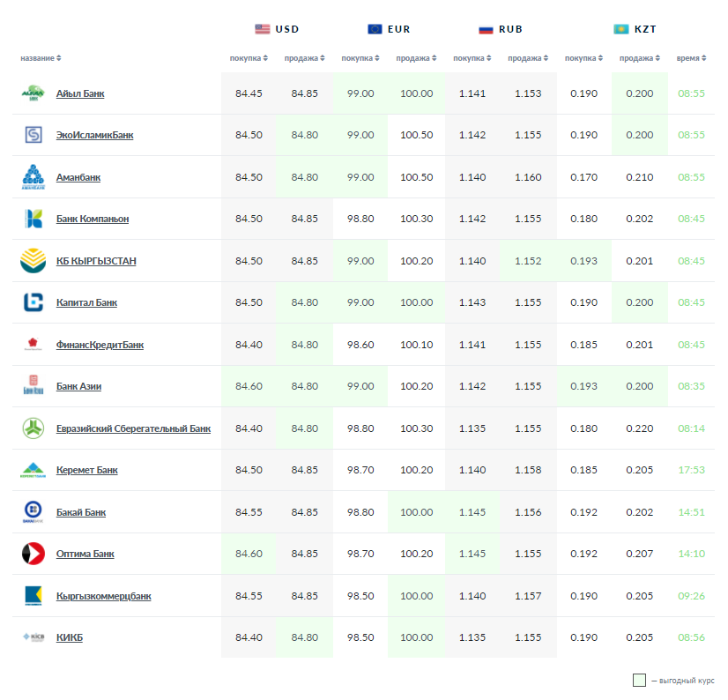
Task: Open Евразийский Сберегательный Банк link
Action: pos(133,428)
